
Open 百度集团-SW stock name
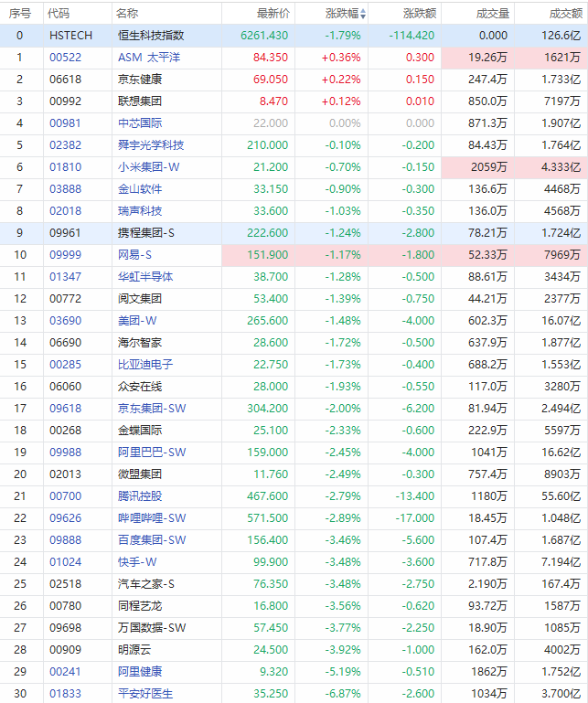coord(152,540)
